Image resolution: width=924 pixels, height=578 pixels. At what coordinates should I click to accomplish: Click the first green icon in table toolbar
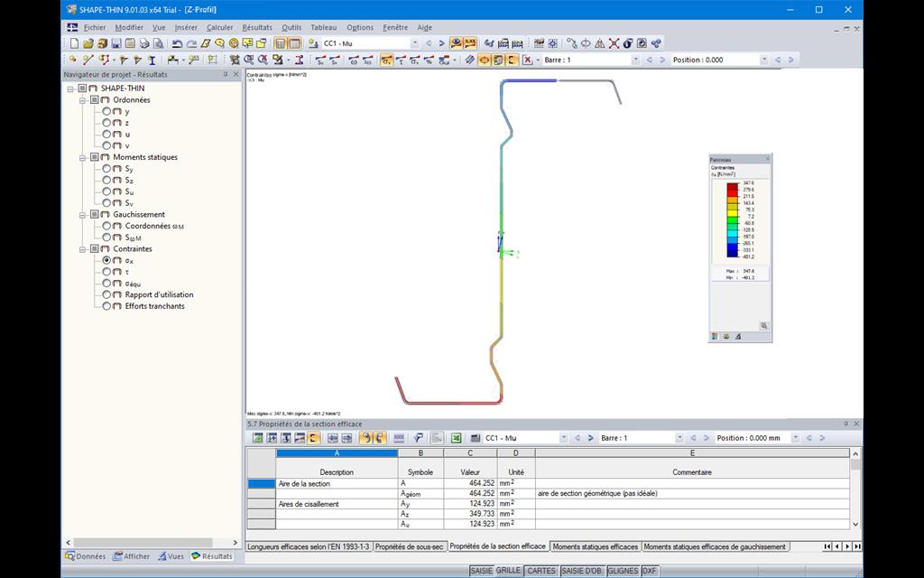click(257, 438)
